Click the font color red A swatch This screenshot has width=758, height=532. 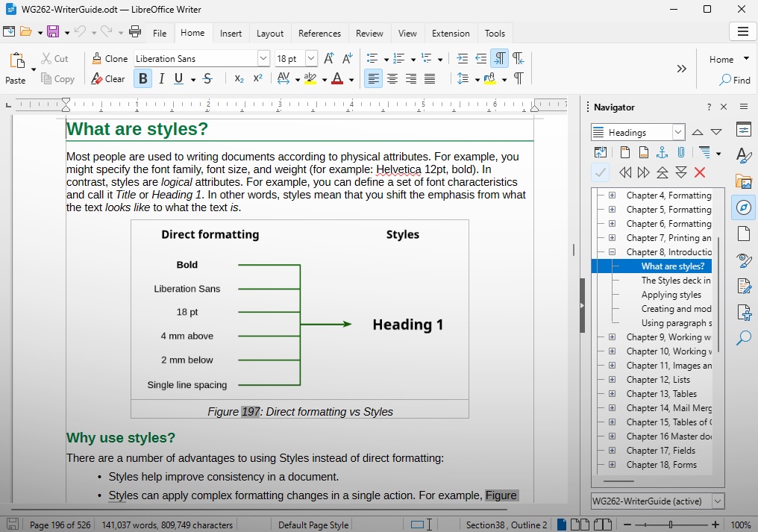(337, 79)
